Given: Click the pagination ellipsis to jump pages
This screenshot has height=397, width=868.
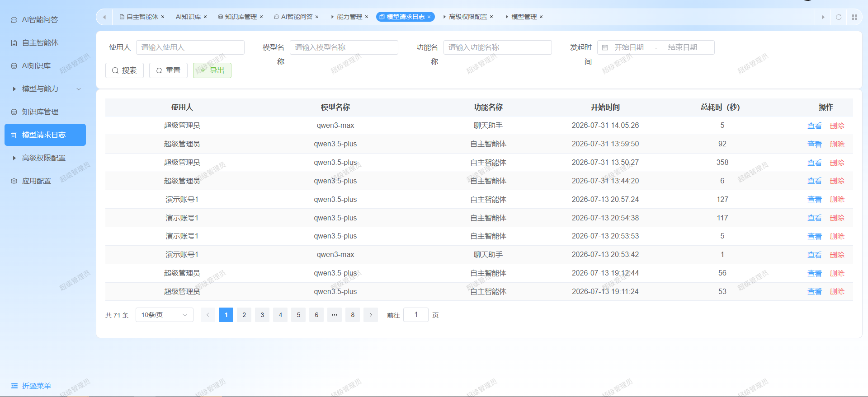Looking at the screenshot, I should coord(335,315).
